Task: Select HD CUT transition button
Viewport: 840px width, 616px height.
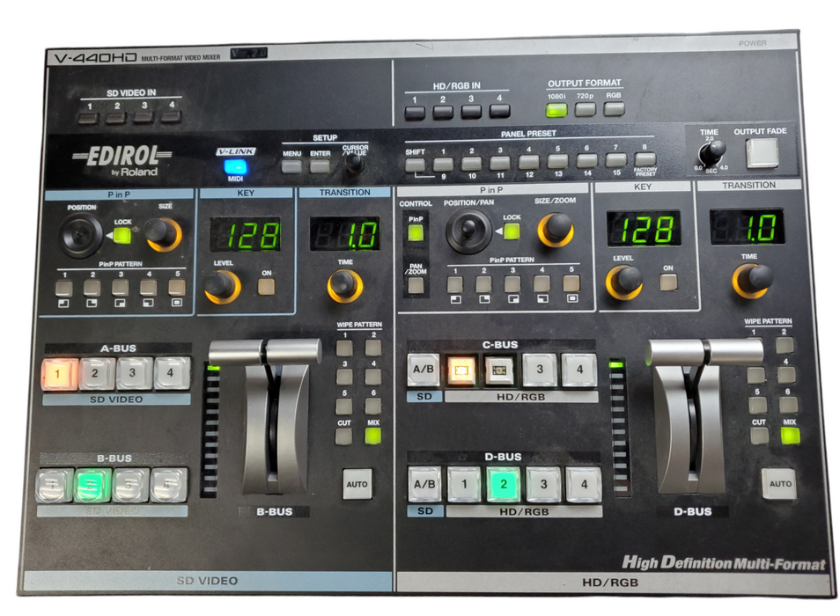Action: click(x=759, y=435)
